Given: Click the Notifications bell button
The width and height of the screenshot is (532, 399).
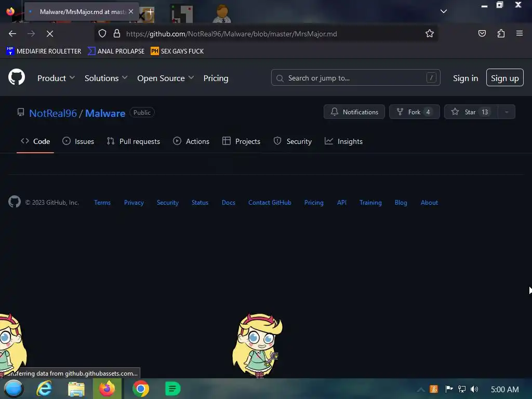Looking at the screenshot, I should (x=354, y=112).
